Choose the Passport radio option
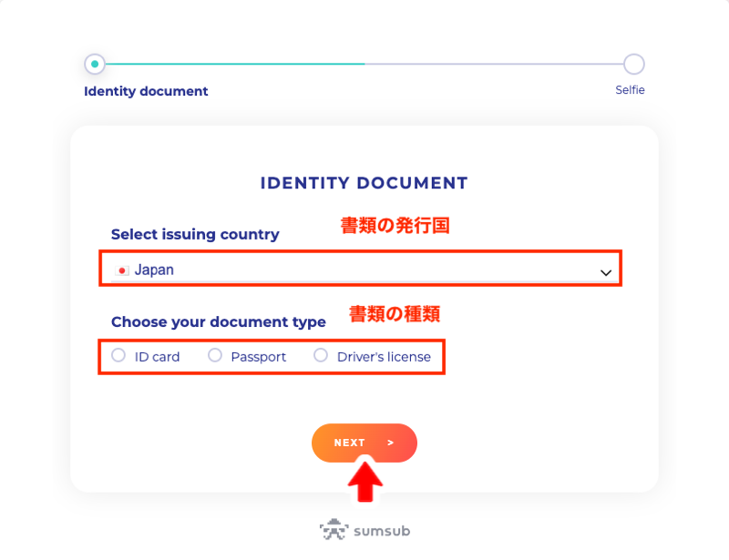Image resolution: width=729 pixels, height=560 pixels. pos(215,355)
